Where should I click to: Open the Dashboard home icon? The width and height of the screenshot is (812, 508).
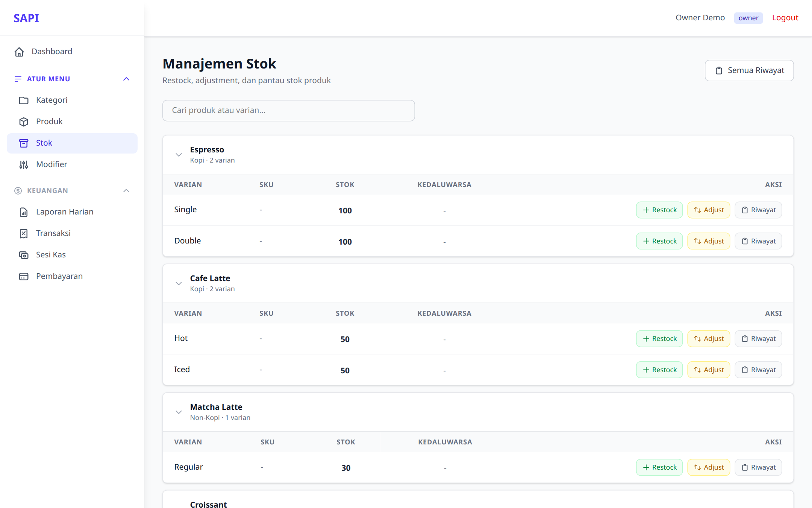tap(19, 52)
